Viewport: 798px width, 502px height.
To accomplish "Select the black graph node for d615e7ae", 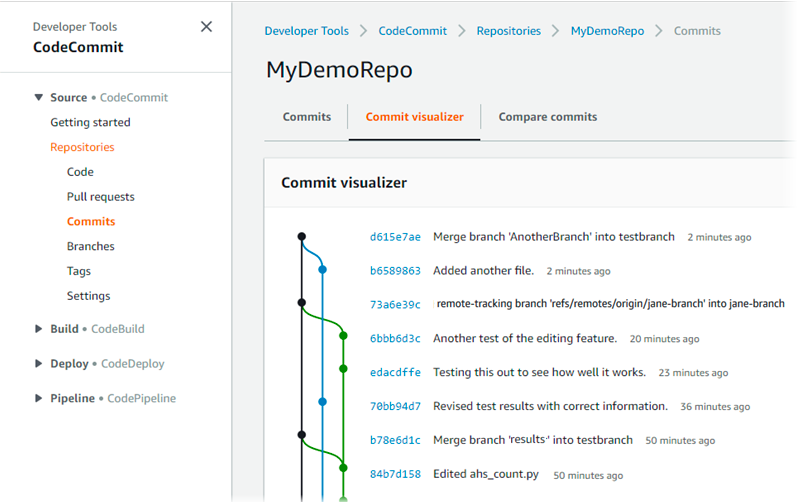I will tap(302, 236).
